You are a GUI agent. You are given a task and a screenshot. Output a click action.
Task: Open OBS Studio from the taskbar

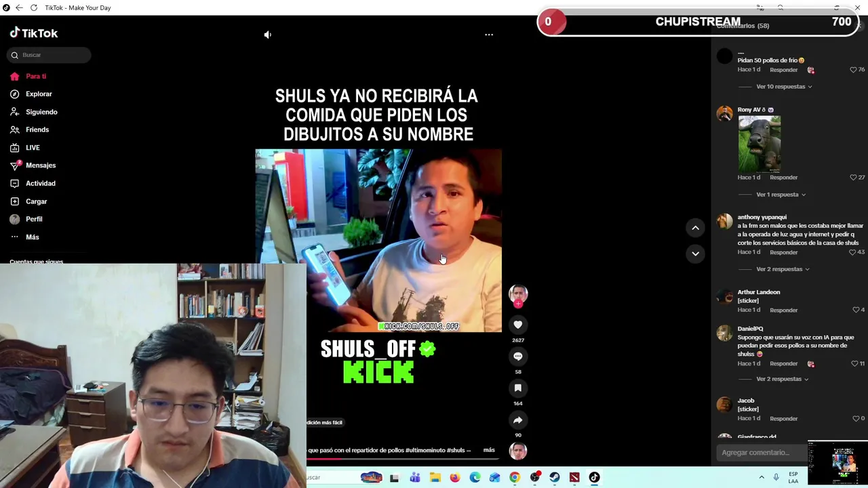(535, 477)
